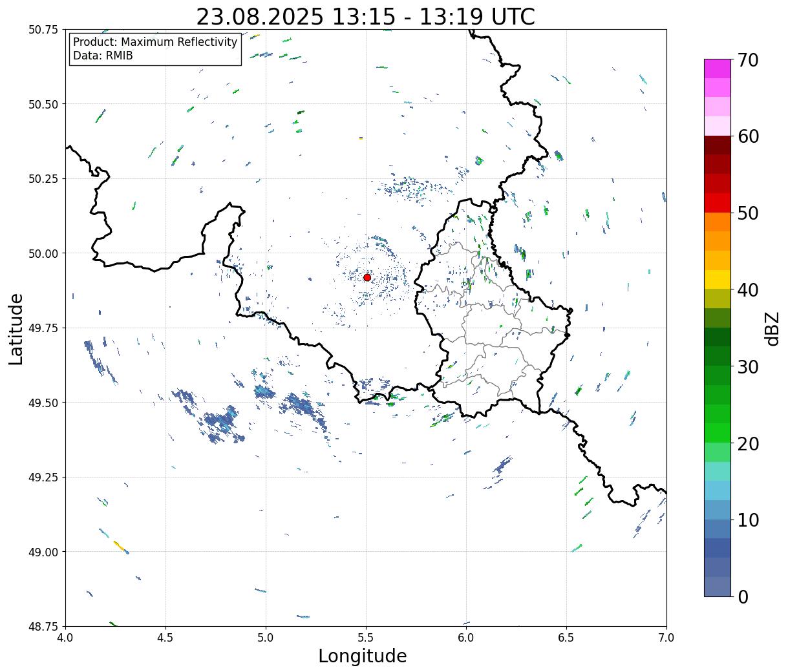Click colorbar tick label 40

click(x=748, y=290)
